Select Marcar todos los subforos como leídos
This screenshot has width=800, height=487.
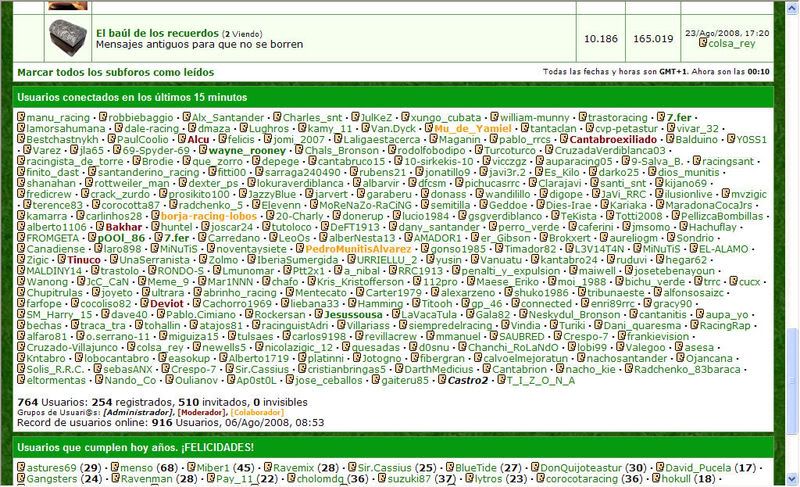point(116,72)
